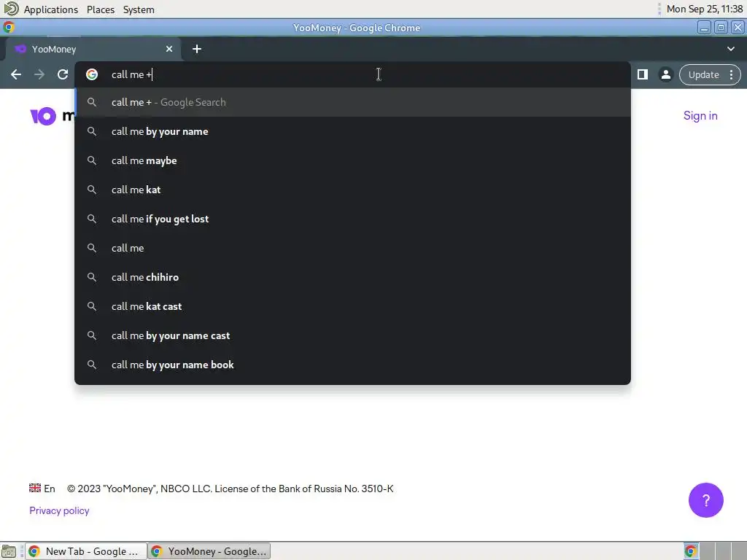Close the YooMoney tab

(x=169, y=49)
